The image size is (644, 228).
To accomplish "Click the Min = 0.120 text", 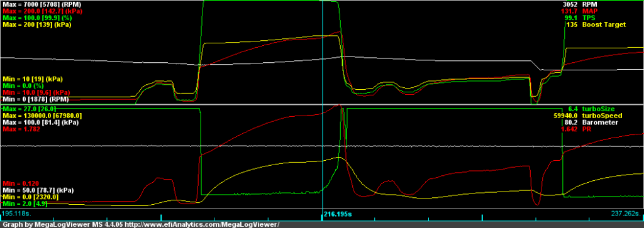I will coord(20,183).
